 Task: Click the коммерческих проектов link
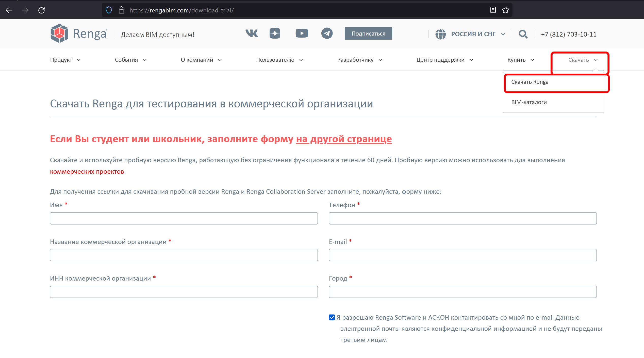87,172
